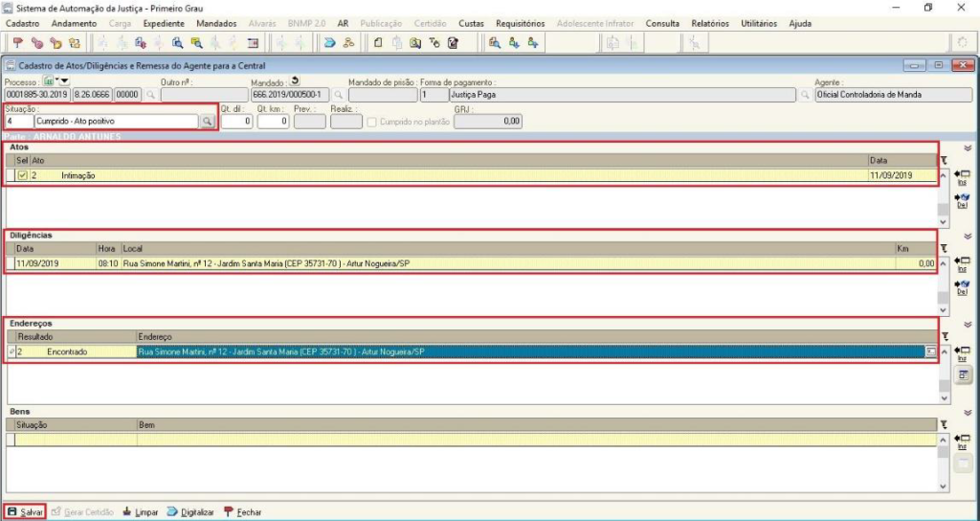Click the filter icon of the Atos grid
Viewport: 980px width, 521px height.
tap(944, 161)
